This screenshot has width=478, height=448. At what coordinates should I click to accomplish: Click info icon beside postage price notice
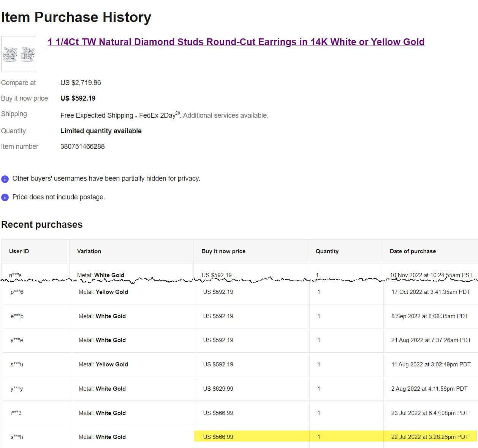point(5,197)
